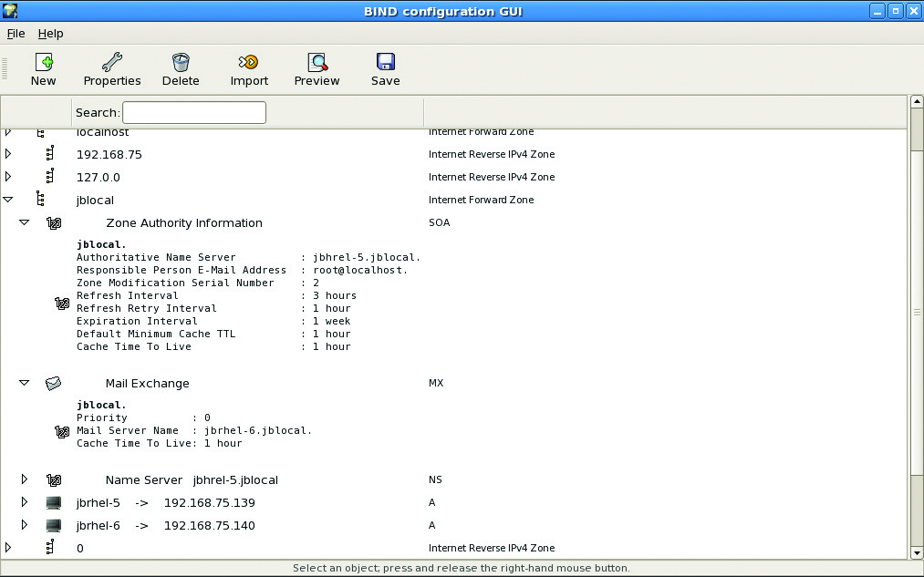Select the Mail Exchange envelope icon
The height and width of the screenshot is (577, 924).
(x=54, y=384)
